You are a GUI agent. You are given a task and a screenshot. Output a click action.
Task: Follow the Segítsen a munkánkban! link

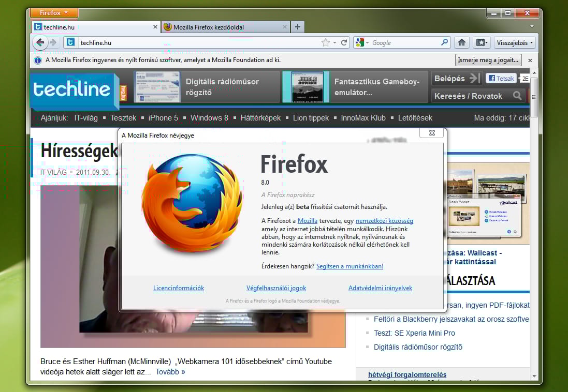point(349,266)
